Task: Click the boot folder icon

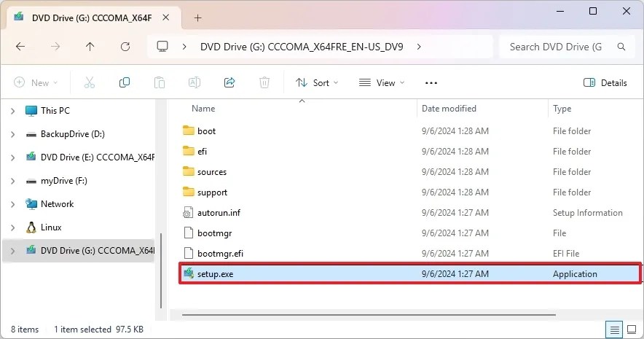Action: pyautogui.click(x=188, y=130)
